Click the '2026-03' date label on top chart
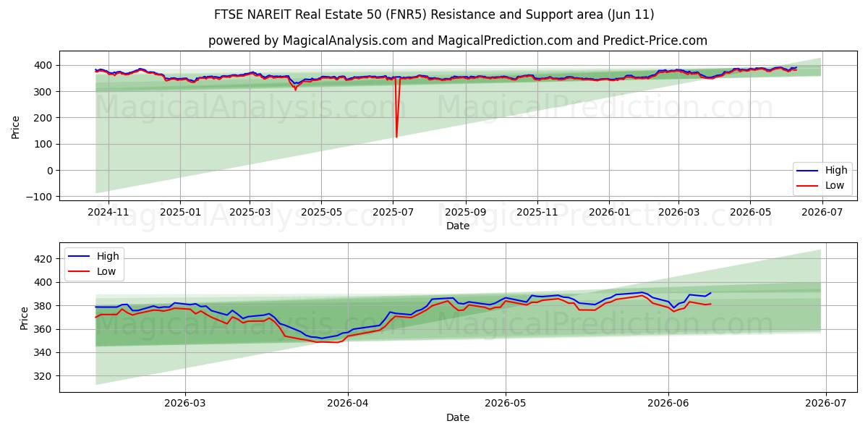 click(678, 213)
